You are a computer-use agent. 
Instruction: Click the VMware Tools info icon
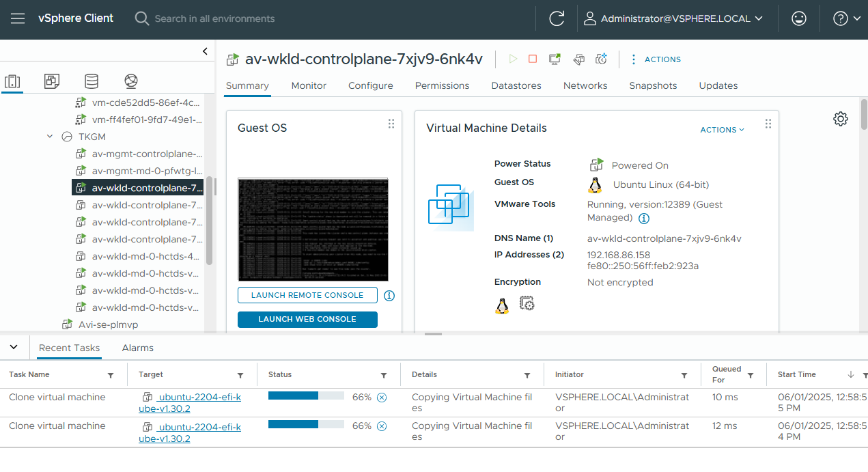(643, 219)
